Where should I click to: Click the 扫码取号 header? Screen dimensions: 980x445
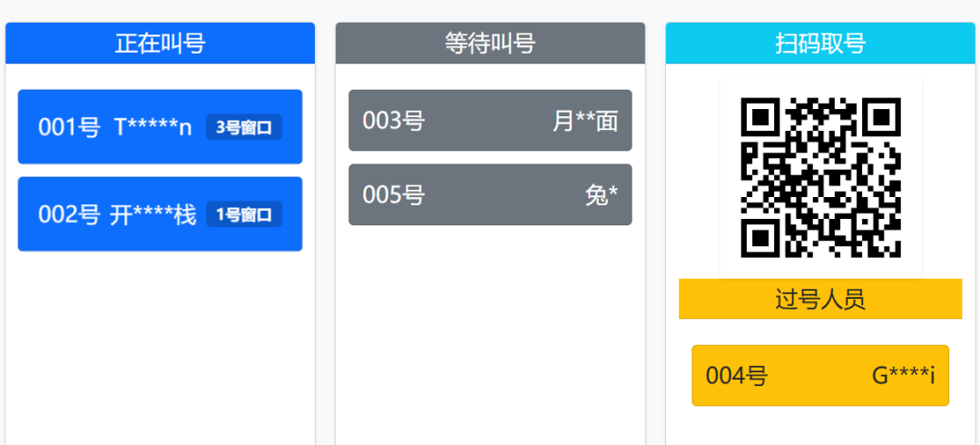[820, 44]
